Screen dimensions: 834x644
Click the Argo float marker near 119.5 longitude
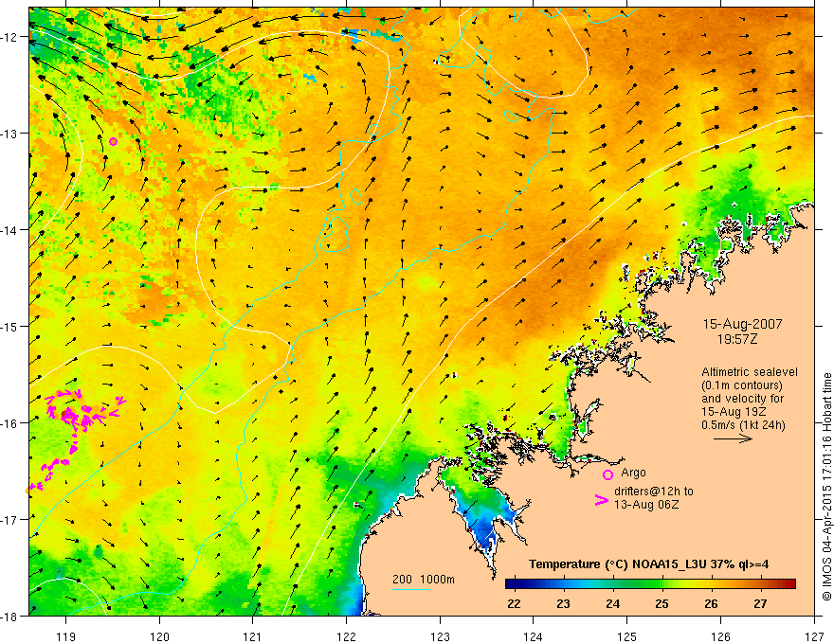point(114,141)
